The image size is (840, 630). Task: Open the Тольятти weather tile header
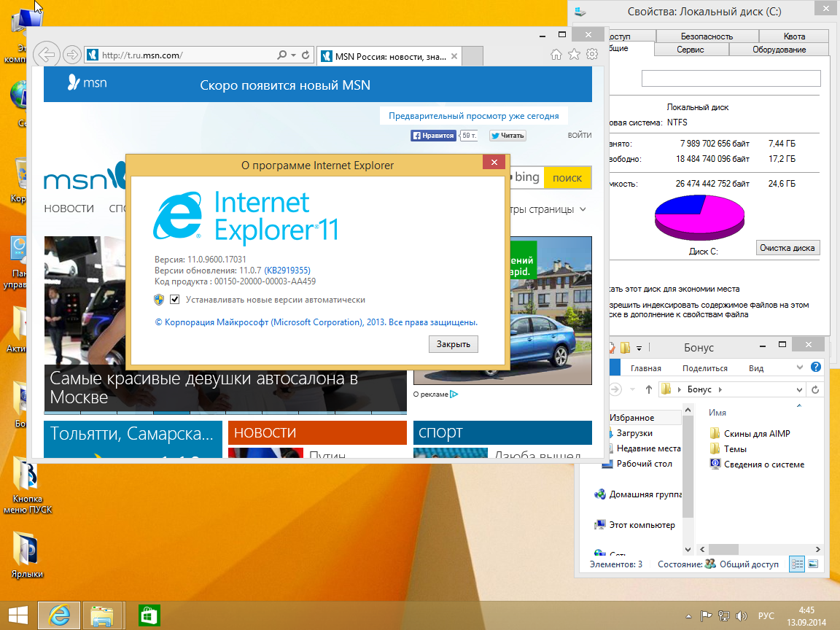133,433
